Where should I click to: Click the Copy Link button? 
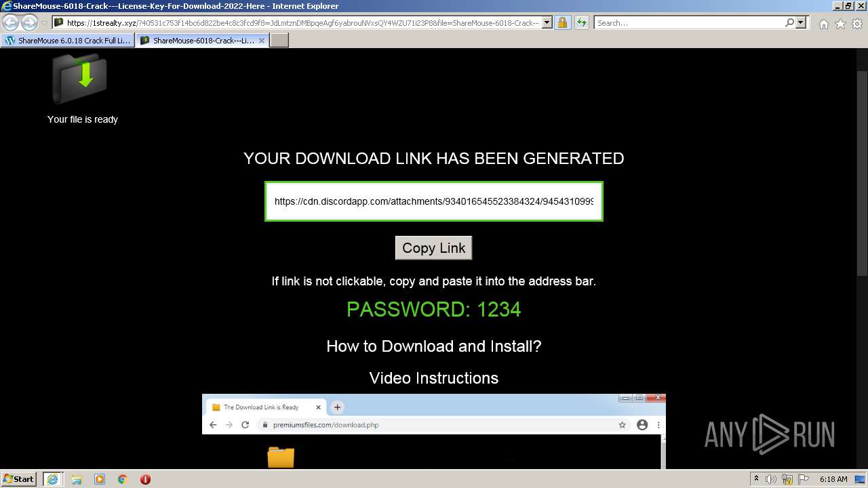coord(434,248)
